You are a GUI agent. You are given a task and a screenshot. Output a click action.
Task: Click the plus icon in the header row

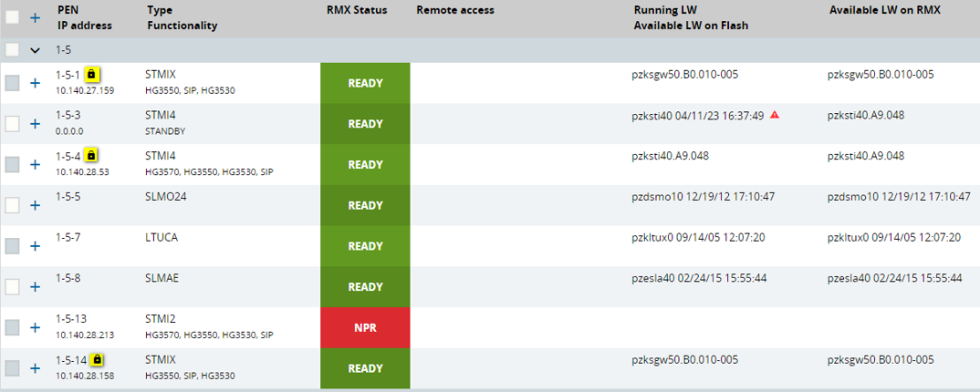(x=35, y=17)
